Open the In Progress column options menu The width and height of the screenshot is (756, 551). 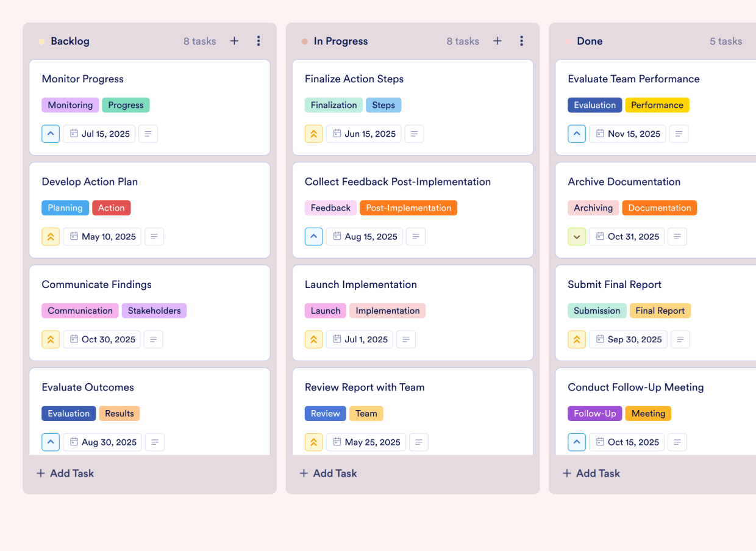coord(522,41)
